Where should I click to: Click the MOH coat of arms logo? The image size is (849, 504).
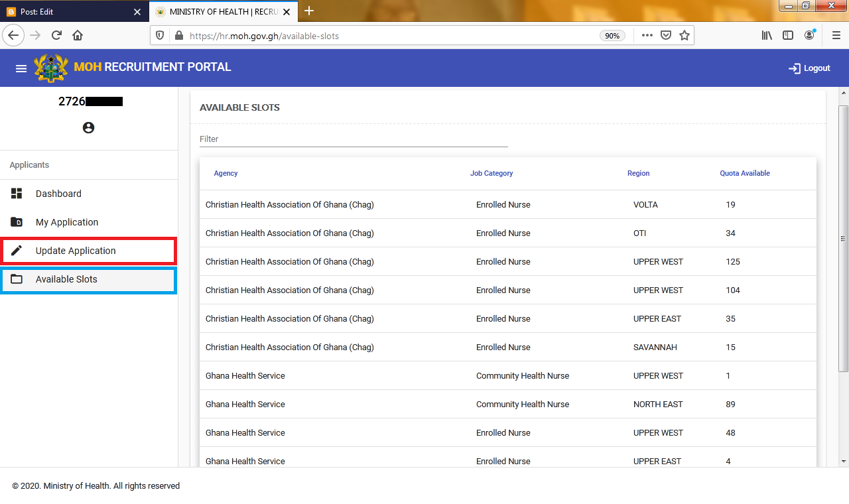point(51,67)
